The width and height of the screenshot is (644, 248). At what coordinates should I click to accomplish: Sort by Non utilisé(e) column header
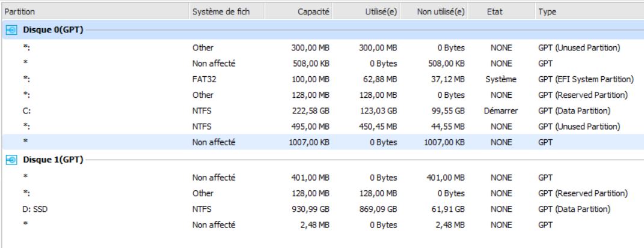point(444,11)
